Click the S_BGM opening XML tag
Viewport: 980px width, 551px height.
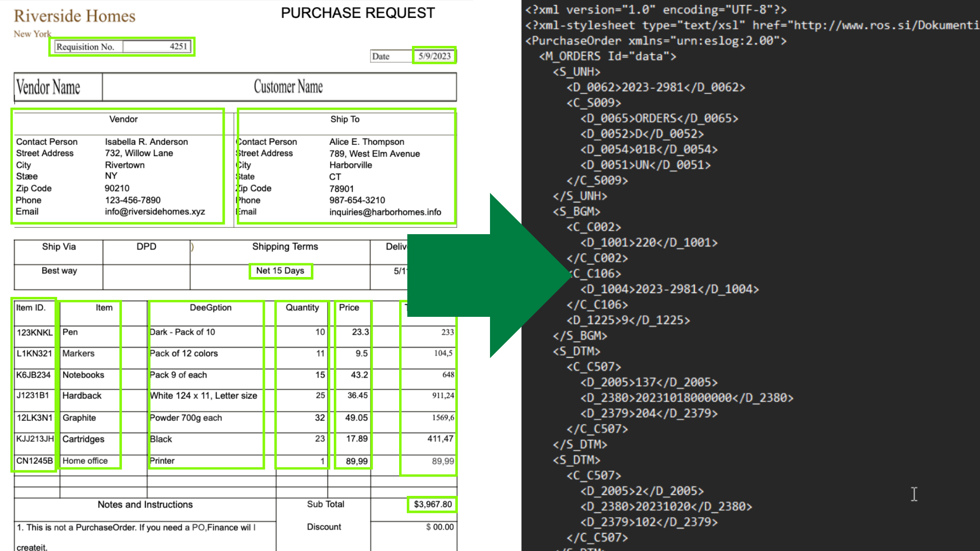pyautogui.click(x=576, y=212)
